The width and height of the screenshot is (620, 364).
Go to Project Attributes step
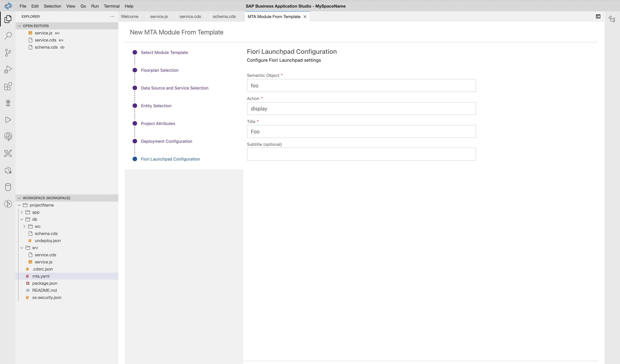(158, 123)
